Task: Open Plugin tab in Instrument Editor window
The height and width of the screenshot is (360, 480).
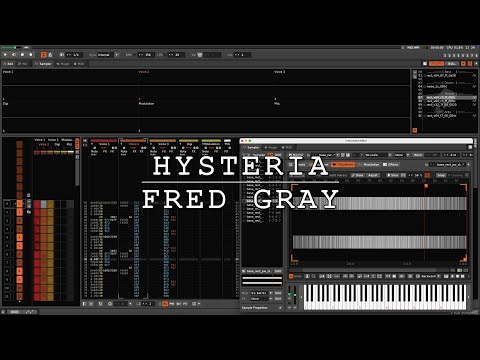Action: pos(271,147)
